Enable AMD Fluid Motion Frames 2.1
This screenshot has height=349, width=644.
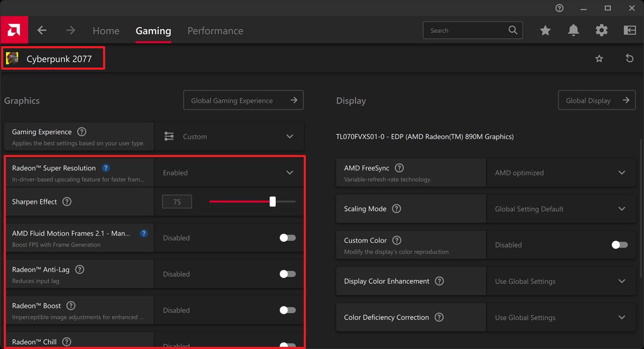[288, 237]
